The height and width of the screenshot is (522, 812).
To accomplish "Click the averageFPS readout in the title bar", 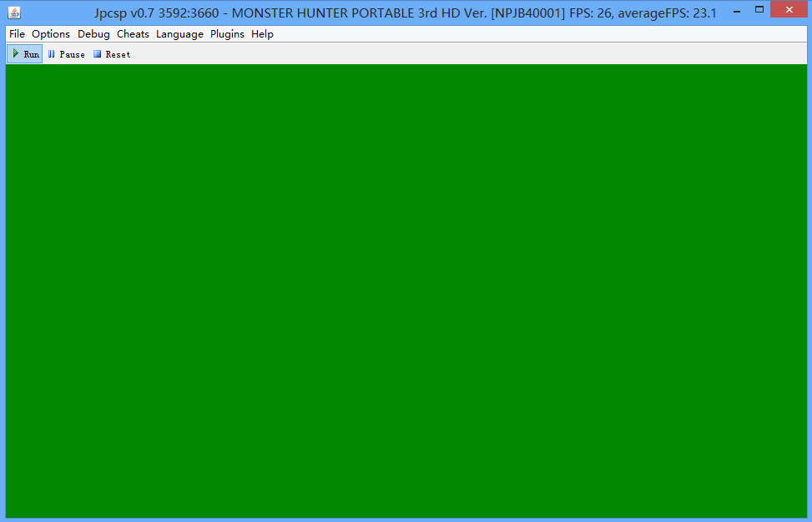I will point(666,13).
